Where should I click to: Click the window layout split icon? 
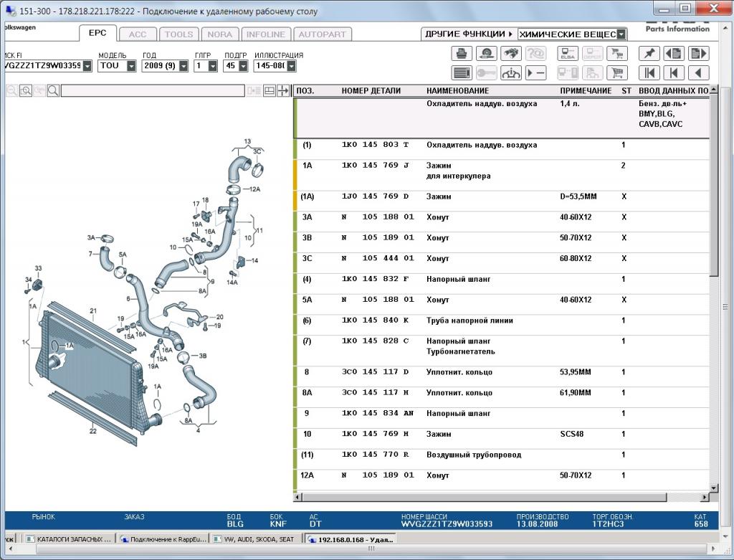point(270,90)
